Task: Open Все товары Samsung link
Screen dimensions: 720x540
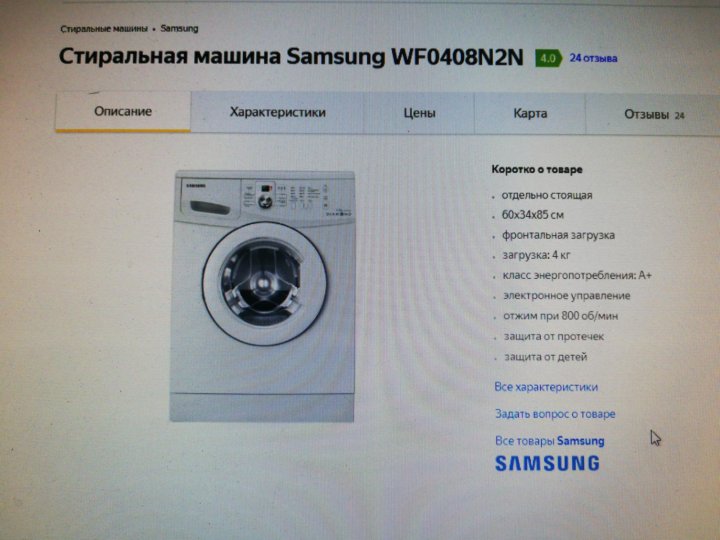Action: [x=549, y=441]
